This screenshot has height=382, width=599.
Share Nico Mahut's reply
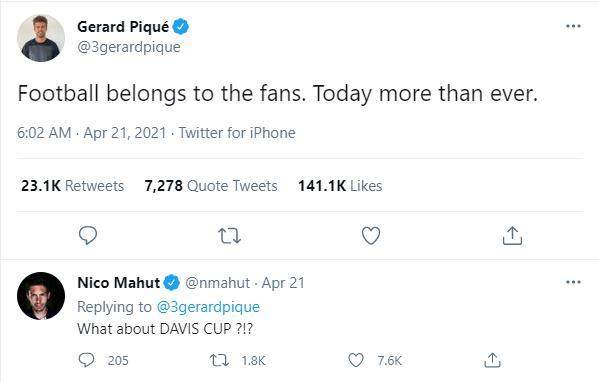point(492,360)
